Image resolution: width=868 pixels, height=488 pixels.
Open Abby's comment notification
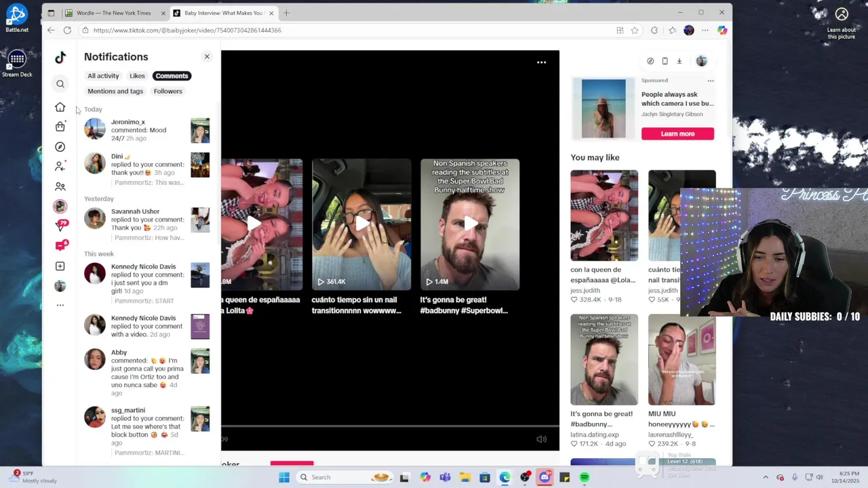147,373
